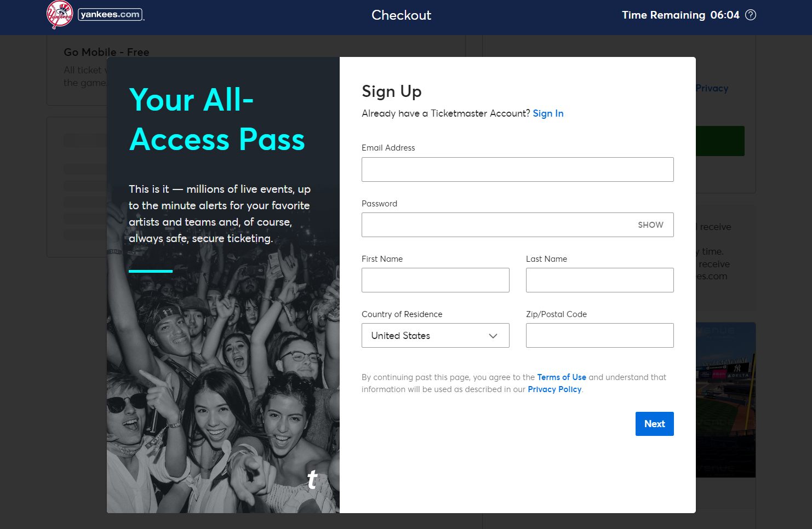Open the Terms of Use link
Image resolution: width=812 pixels, height=529 pixels.
pos(562,377)
